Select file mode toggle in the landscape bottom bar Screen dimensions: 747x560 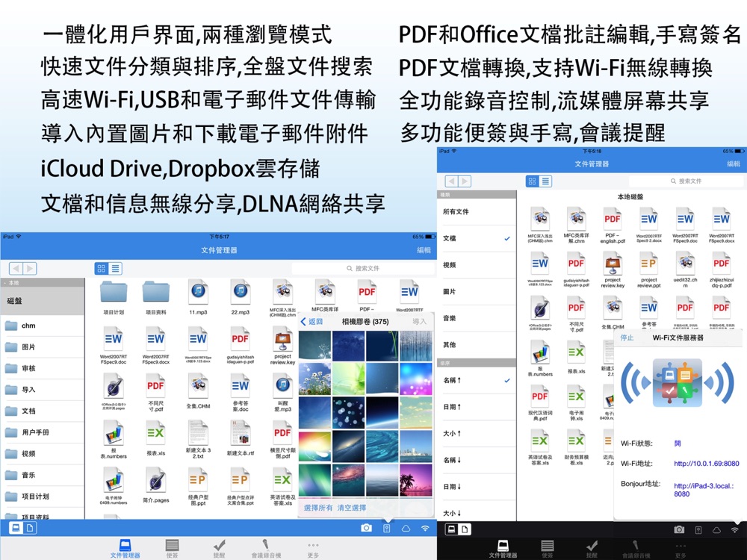[x=30, y=528]
